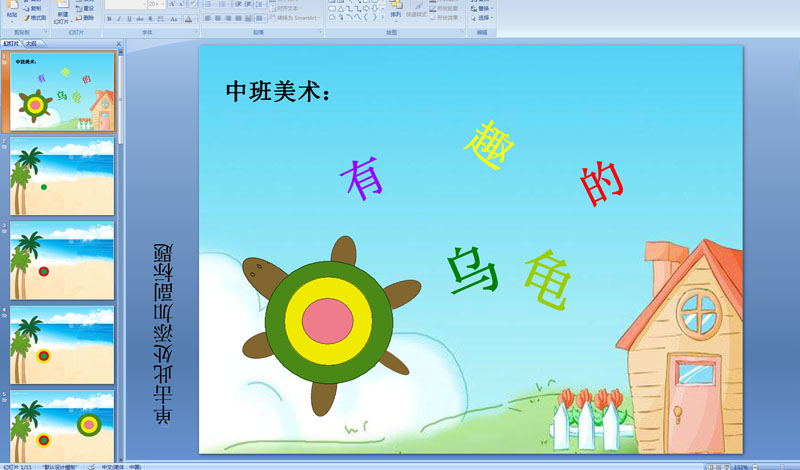The height and width of the screenshot is (470, 800).
Task: Center-align the text
Action: [x=218, y=18]
